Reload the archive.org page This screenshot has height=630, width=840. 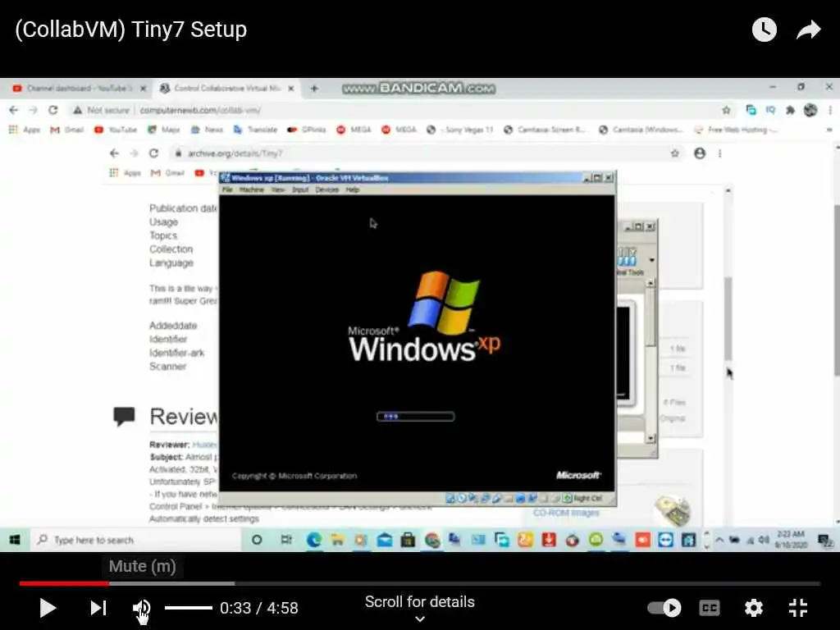153,153
